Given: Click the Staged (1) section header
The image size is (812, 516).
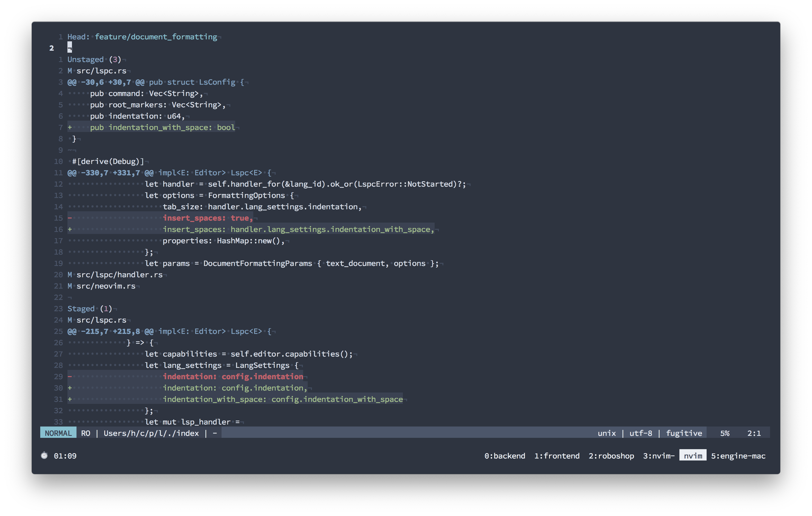Looking at the screenshot, I should pos(90,308).
